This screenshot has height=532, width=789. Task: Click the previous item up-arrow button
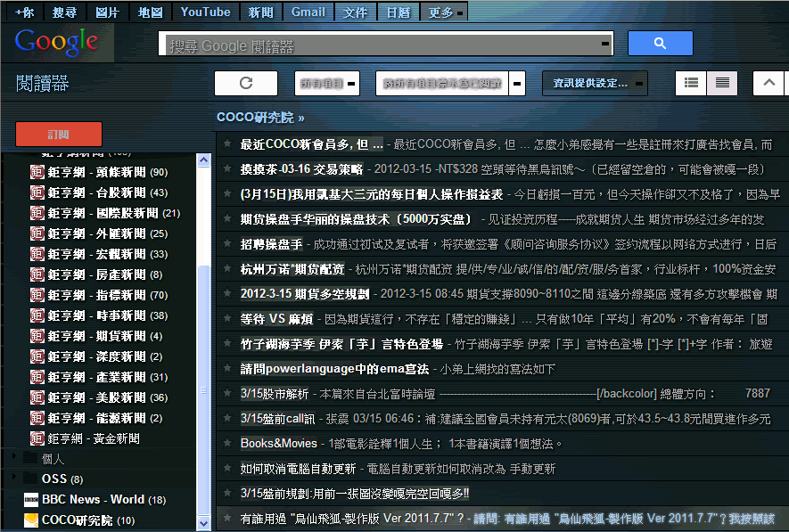768,83
